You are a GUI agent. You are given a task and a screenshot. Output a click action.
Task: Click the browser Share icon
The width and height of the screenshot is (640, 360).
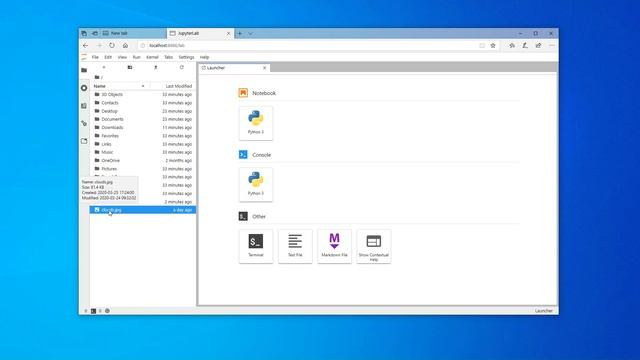pyautogui.click(x=538, y=46)
